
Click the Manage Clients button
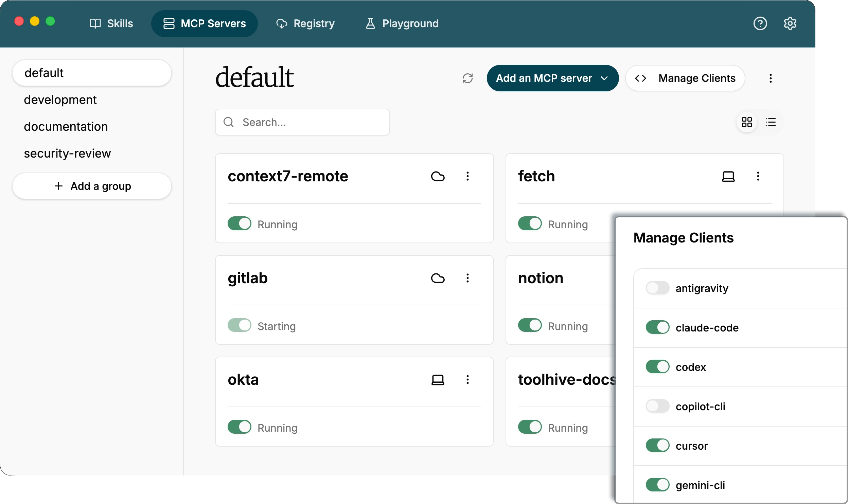coord(685,78)
